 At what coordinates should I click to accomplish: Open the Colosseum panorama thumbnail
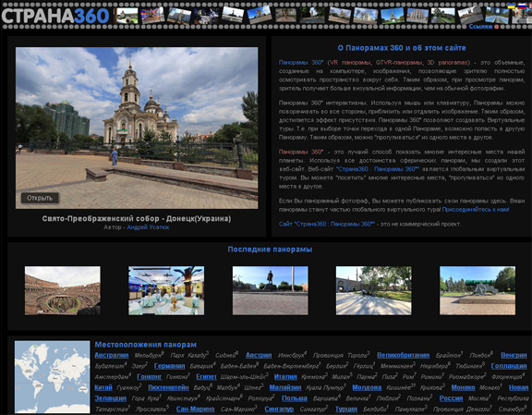pyautogui.click(x=63, y=290)
